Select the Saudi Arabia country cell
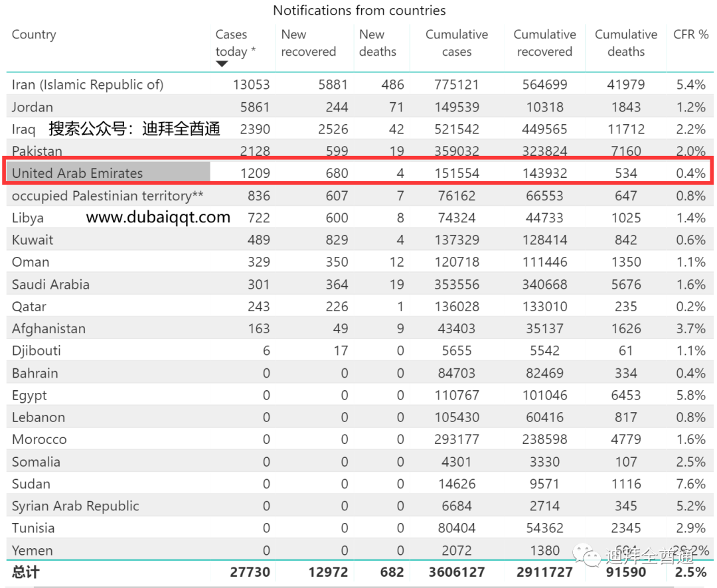The height and width of the screenshot is (588, 717). pyautogui.click(x=50, y=285)
